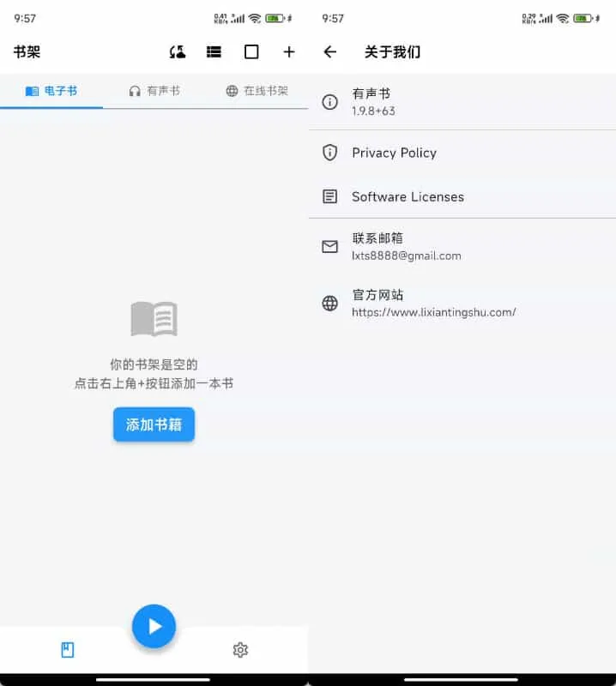Open the Software Licenses entry
The height and width of the screenshot is (686, 616).
[x=408, y=196]
